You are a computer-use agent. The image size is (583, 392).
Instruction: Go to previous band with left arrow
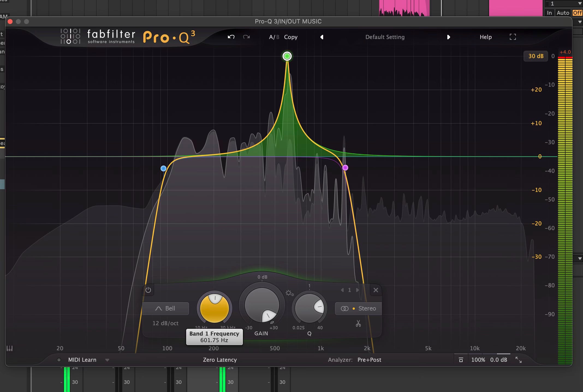click(342, 290)
